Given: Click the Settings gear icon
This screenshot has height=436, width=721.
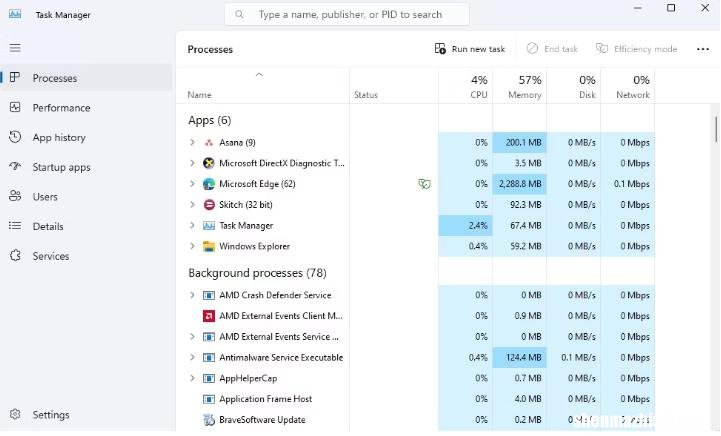Looking at the screenshot, I should (15, 414).
